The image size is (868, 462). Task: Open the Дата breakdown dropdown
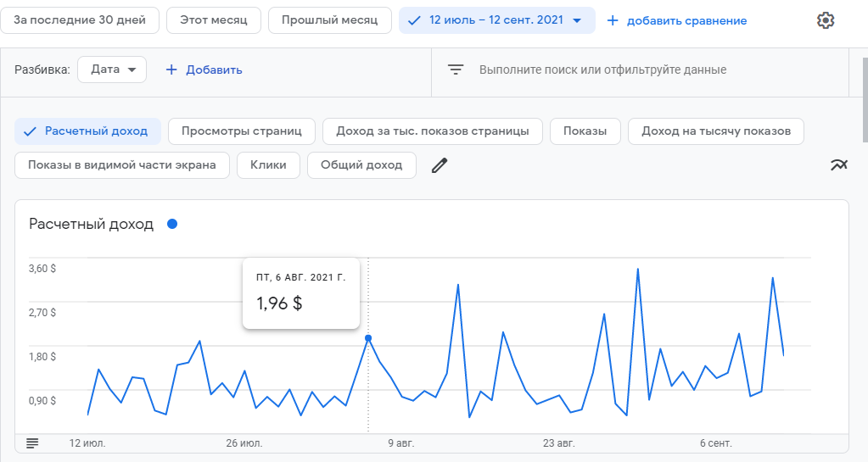click(x=112, y=70)
